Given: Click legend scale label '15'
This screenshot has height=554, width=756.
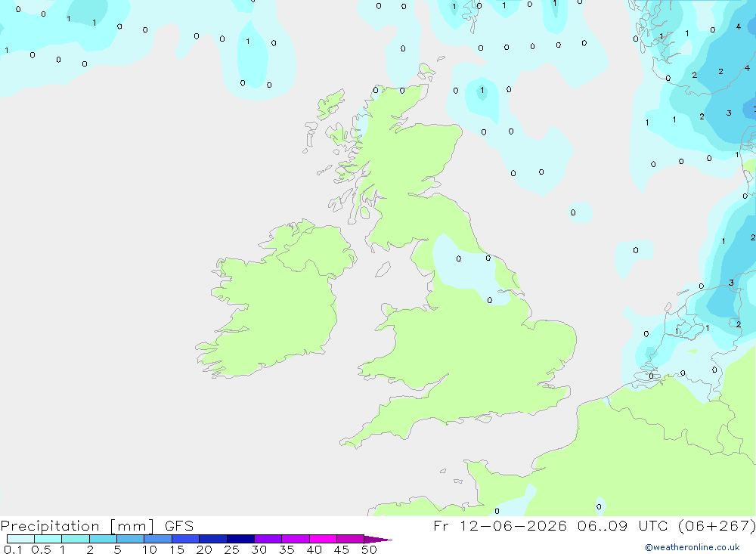Looking at the screenshot, I should pyautogui.click(x=176, y=549).
